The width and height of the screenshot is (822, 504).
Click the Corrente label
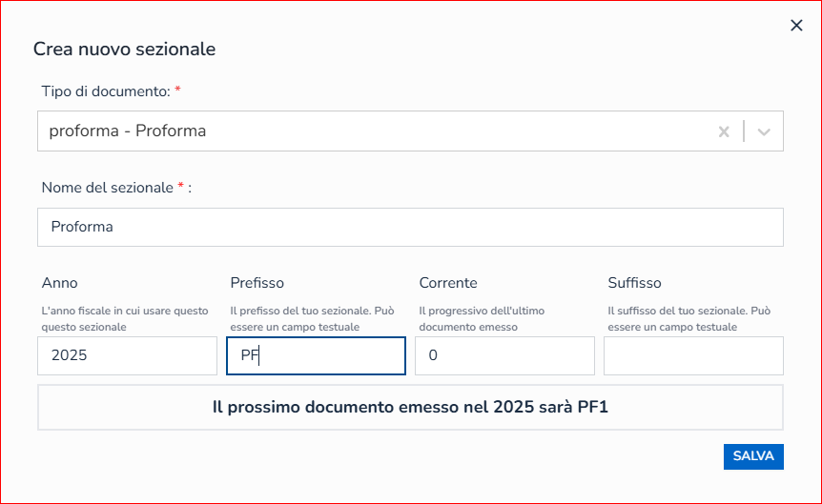tap(448, 283)
